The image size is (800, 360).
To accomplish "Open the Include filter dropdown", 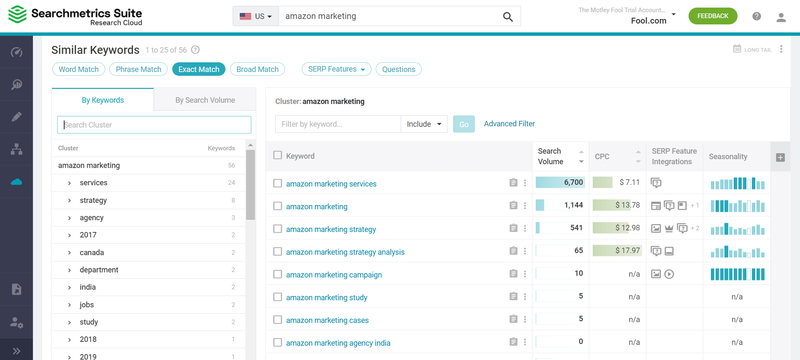I will [424, 124].
